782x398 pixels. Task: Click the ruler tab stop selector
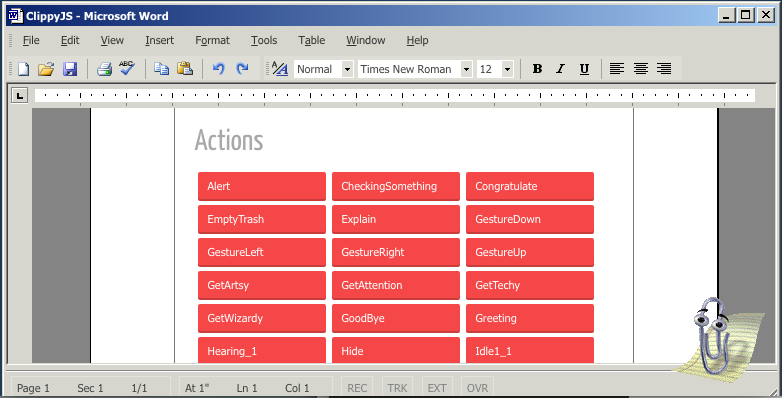pos(19,95)
